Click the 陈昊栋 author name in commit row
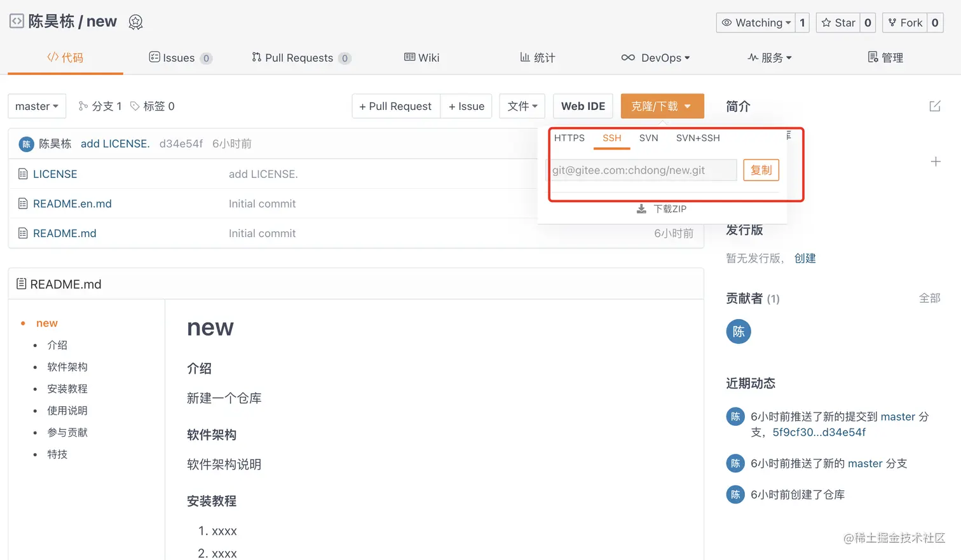Screen dimensions: 961x560 pyautogui.click(x=55, y=144)
